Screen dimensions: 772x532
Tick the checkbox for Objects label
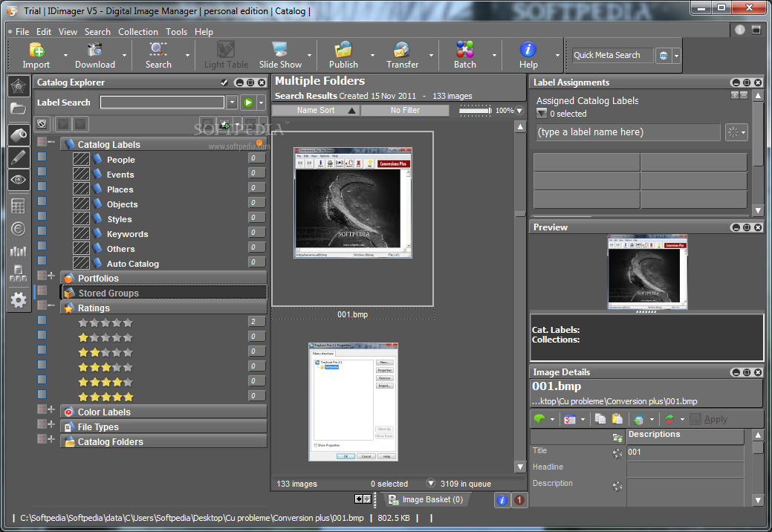tap(42, 201)
